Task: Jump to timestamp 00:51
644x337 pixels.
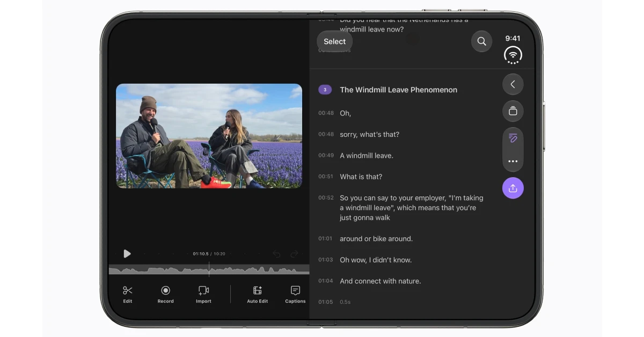Action: pyautogui.click(x=326, y=177)
